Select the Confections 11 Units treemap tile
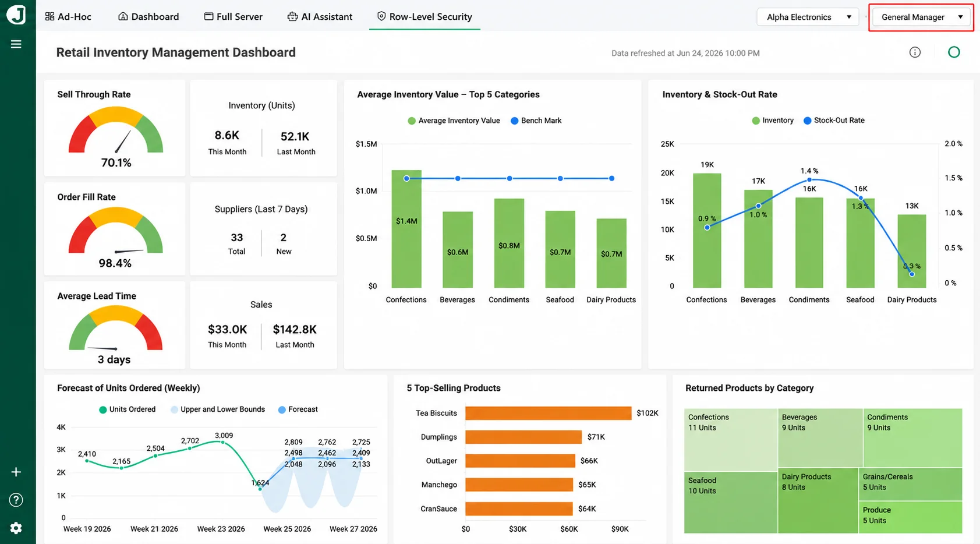This screenshot has height=544, width=980. point(731,440)
